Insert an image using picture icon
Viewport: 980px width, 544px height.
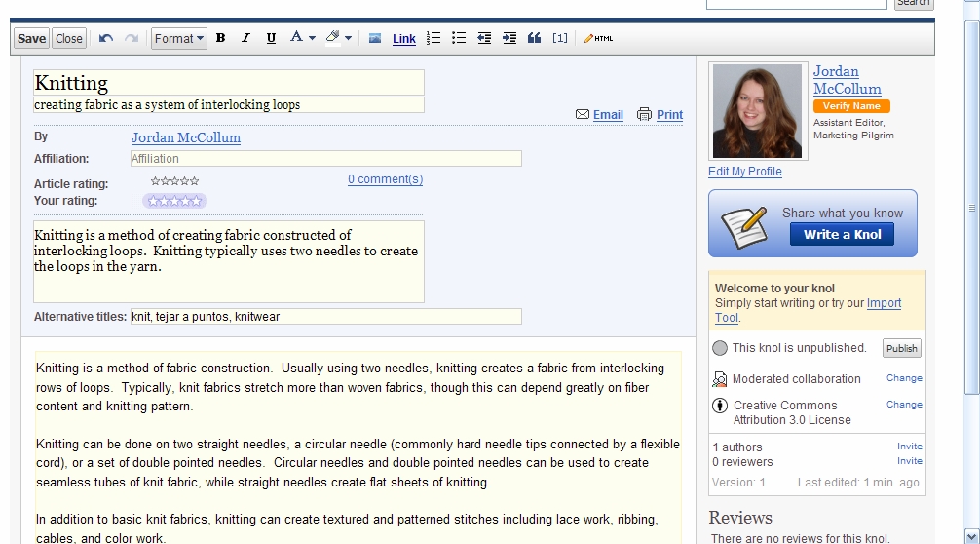coord(375,39)
